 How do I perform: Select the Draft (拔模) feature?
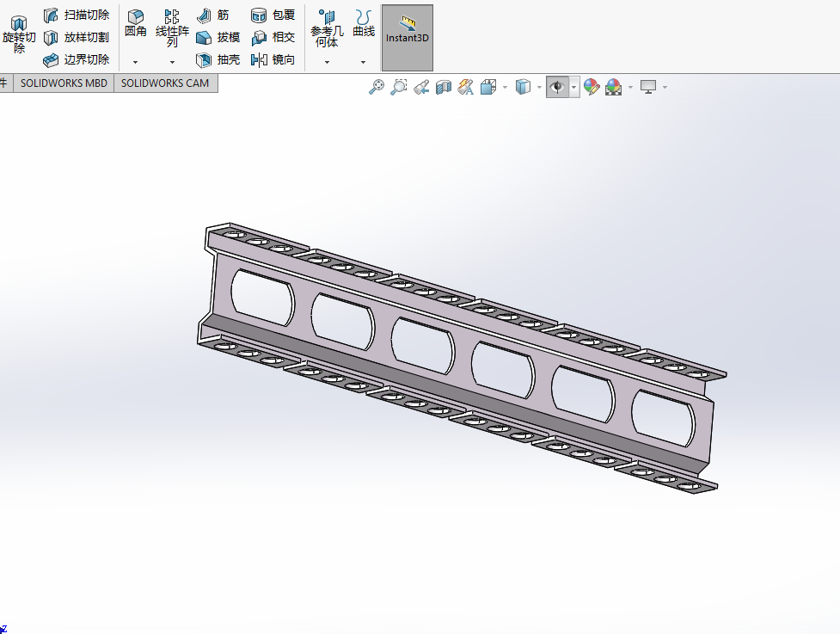[x=218, y=38]
